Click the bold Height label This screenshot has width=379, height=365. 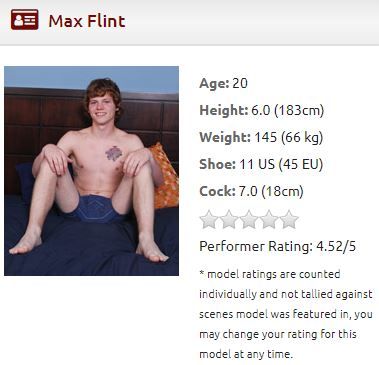(x=224, y=110)
